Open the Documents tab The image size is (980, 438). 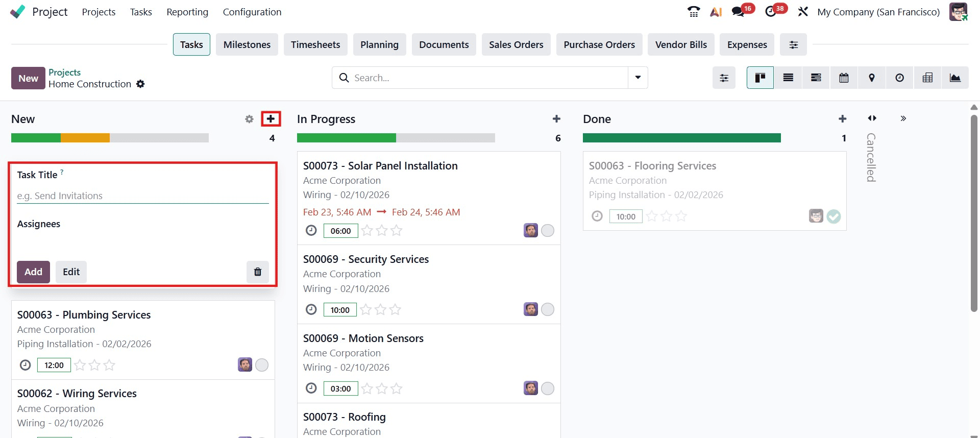444,44
